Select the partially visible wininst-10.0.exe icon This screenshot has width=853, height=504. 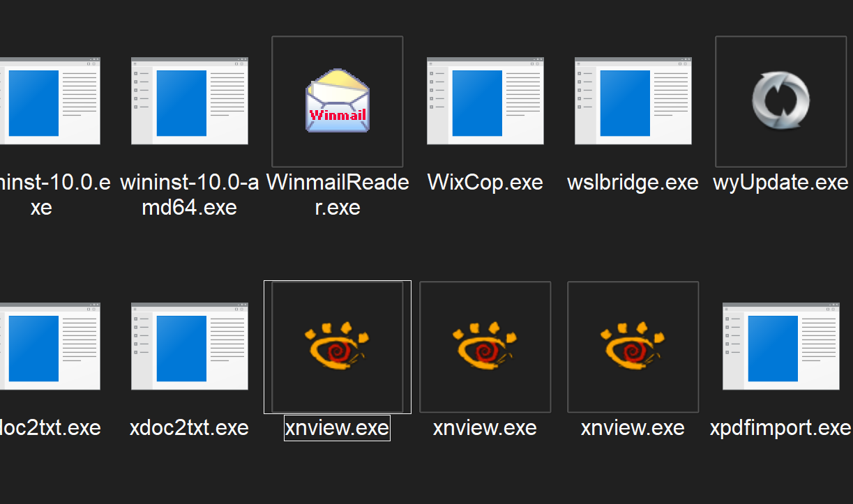[x=49, y=102]
